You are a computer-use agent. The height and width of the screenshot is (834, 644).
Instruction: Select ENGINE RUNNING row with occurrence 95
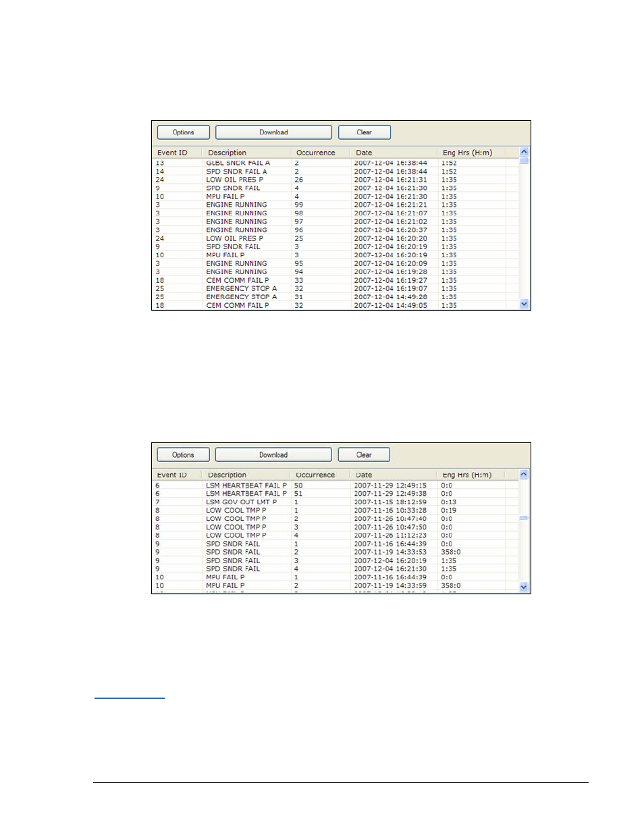(336, 263)
